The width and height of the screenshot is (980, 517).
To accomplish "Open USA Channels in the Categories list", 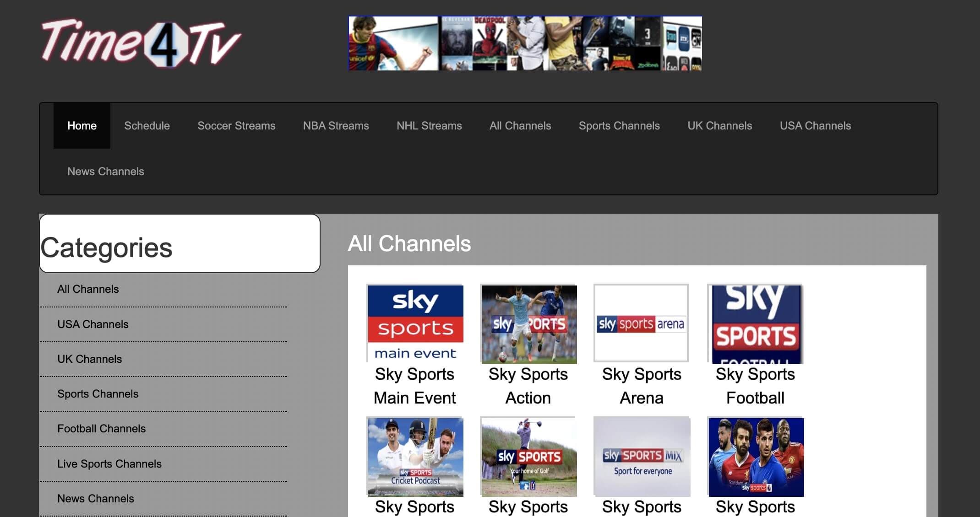I will click(93, 324).
